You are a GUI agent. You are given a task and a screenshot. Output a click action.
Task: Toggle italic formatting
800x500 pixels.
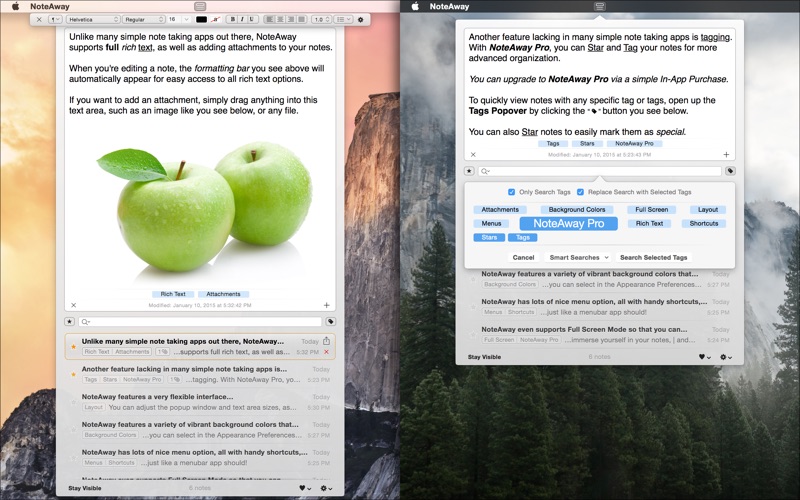242,19
